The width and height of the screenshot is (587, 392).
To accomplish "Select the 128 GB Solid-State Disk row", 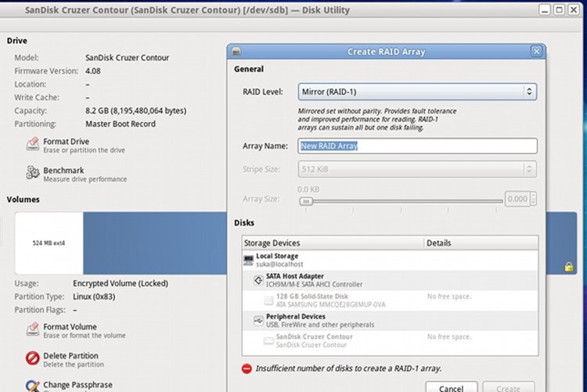I will pyautogui.click(x=390, y=300).
